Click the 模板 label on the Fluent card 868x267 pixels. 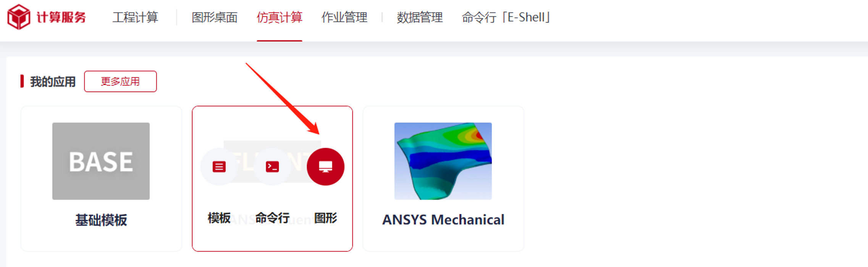[219, 218]
